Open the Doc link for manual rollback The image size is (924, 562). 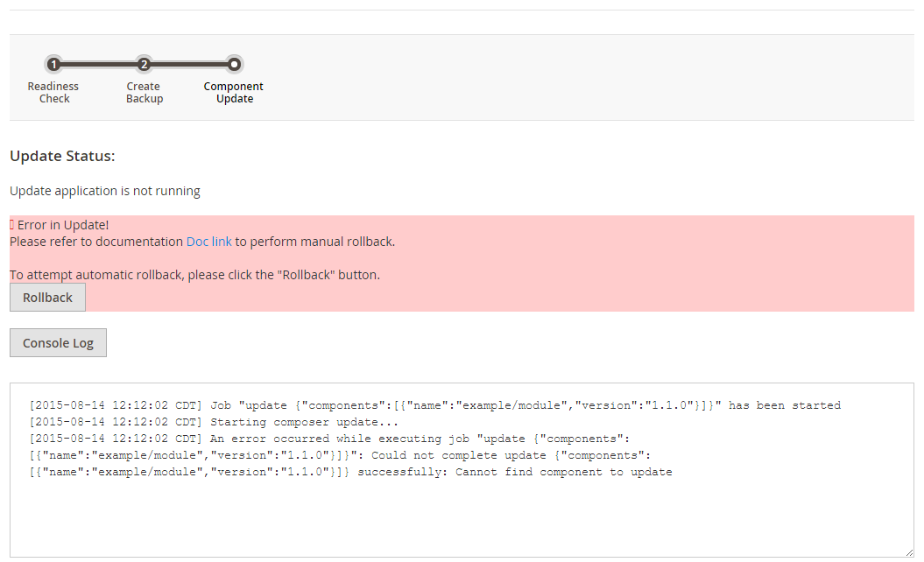pyautogui.click(x=208, y=242)
